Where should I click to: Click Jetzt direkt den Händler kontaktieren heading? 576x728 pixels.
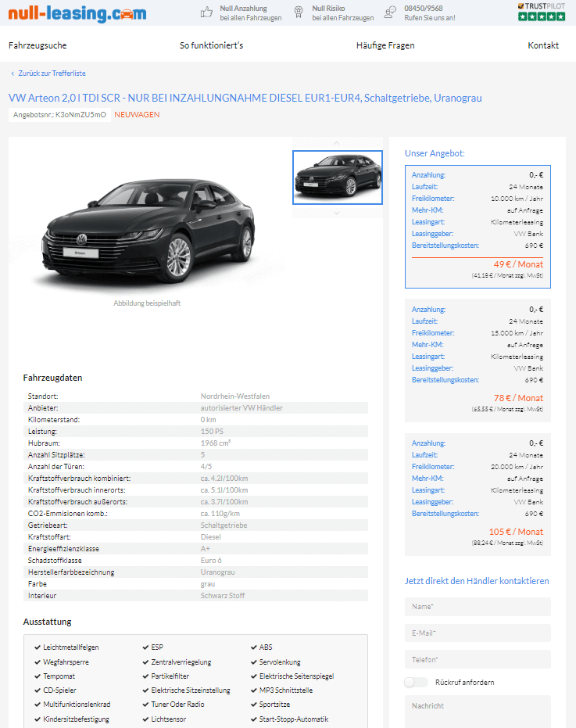pyautogui.click(x=477, y=581)
